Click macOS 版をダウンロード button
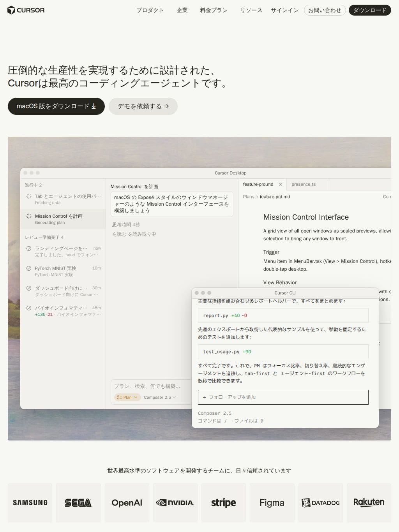 (x=56, y=106)
